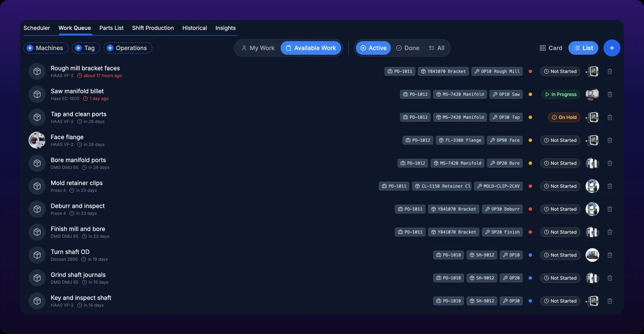This screenshot has height=334, width=644.
Task: Go to Parts List tab
Action: pos(111,28)
